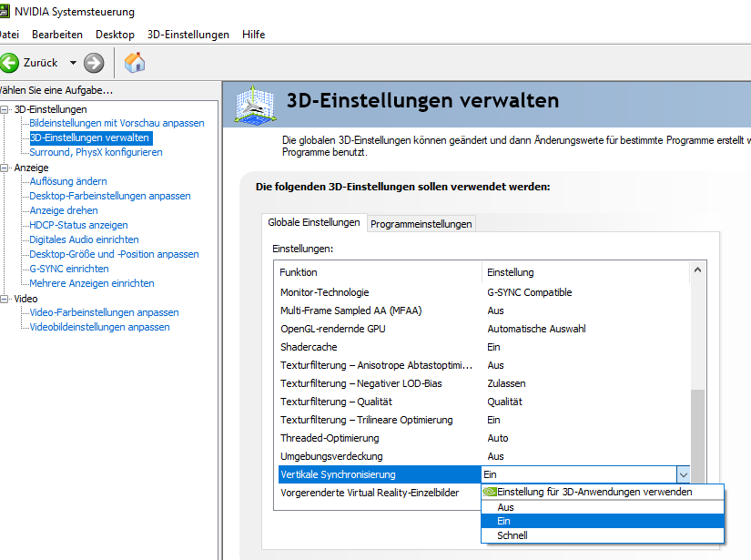
Task: Open the Bearbeiten menu
Action: (x=57, y=35)
